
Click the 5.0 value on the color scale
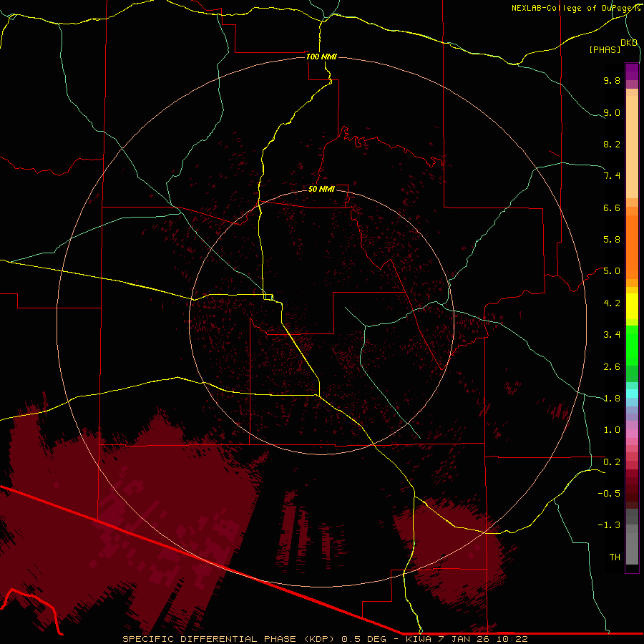pyautogui.click(x=612, y=271)
